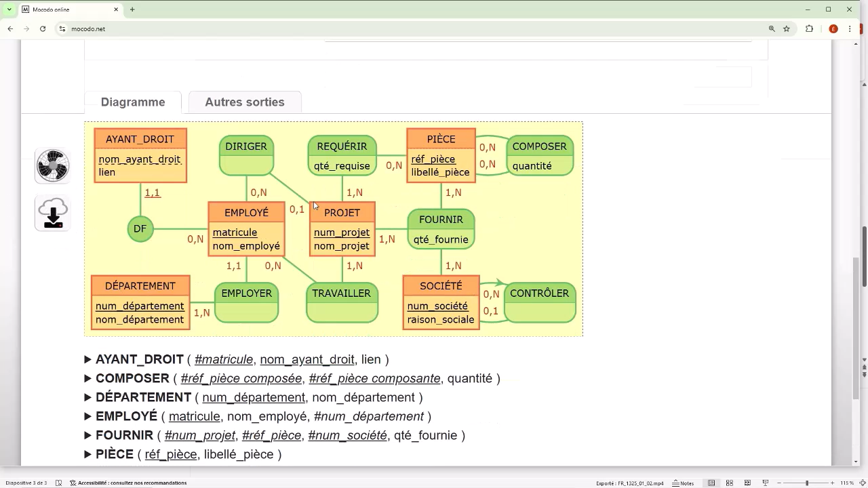Image resolution: width=868 pixels, height=488 pixels.
Task: Click the Notes button in status bar
Action: pyautogui.click(x=683, y=483)
